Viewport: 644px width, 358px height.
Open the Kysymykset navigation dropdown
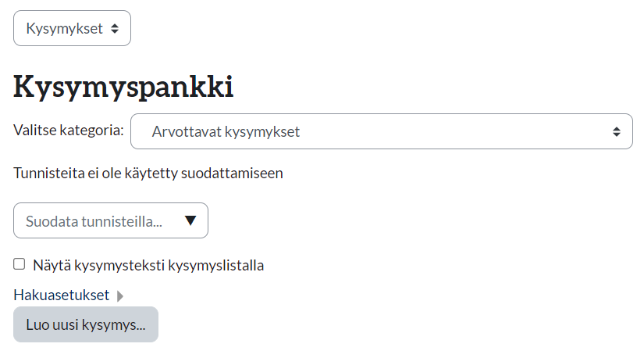pos(72,28)
